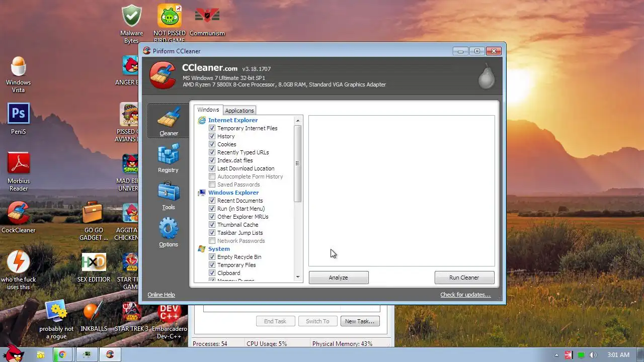
Task: Show hidden tray icons arrow
Action: coord(556,355)
